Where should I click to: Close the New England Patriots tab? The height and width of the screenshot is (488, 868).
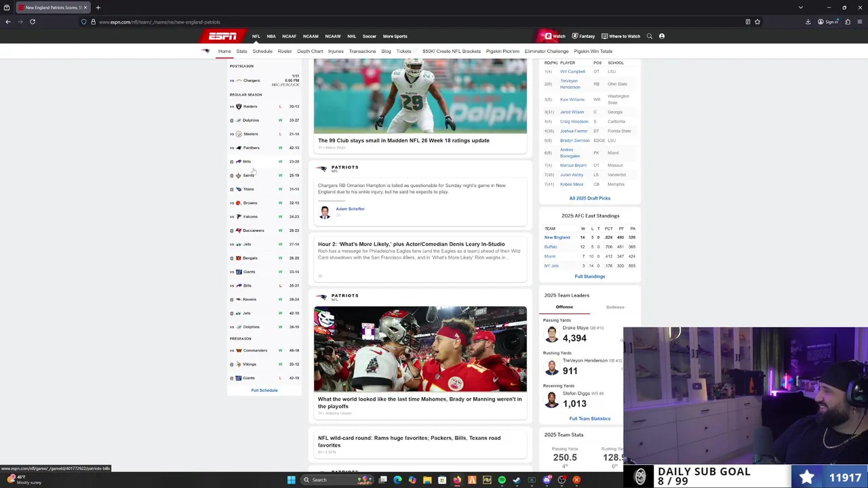85,7
